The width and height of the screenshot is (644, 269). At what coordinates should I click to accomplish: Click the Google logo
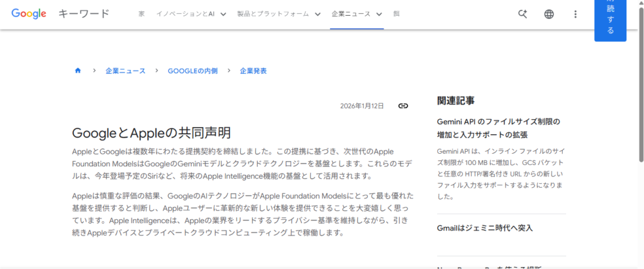pyautogui.click(x=30, y=14)
